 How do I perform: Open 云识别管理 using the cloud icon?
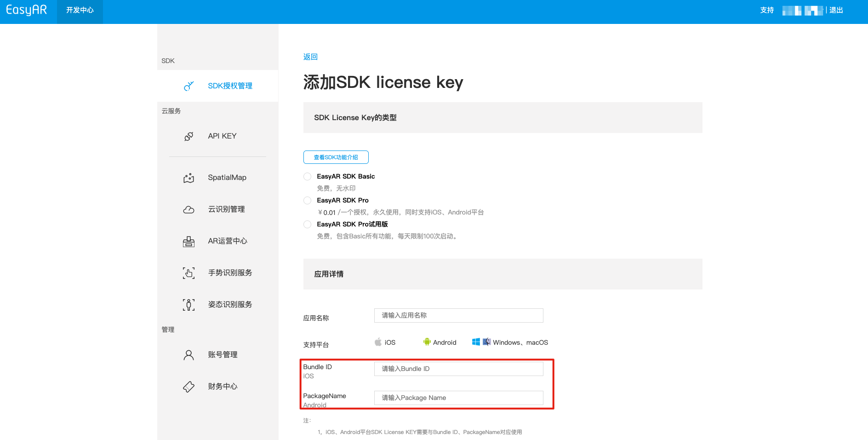188,209
